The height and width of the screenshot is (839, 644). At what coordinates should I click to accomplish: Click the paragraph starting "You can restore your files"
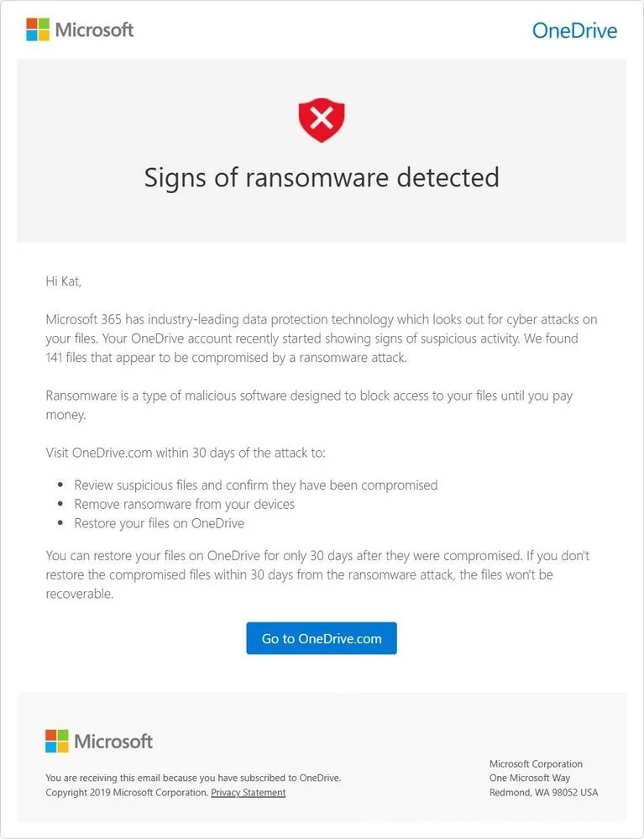[317, 574]
